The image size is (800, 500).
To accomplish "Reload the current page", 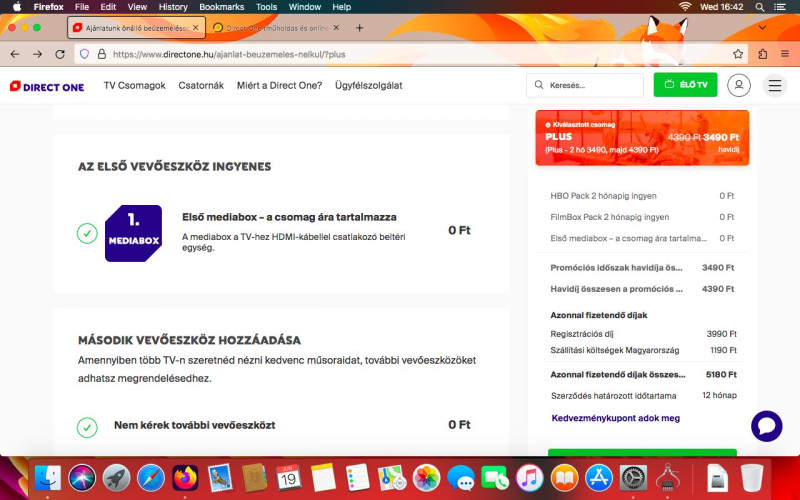I will [x=60, y=54].
